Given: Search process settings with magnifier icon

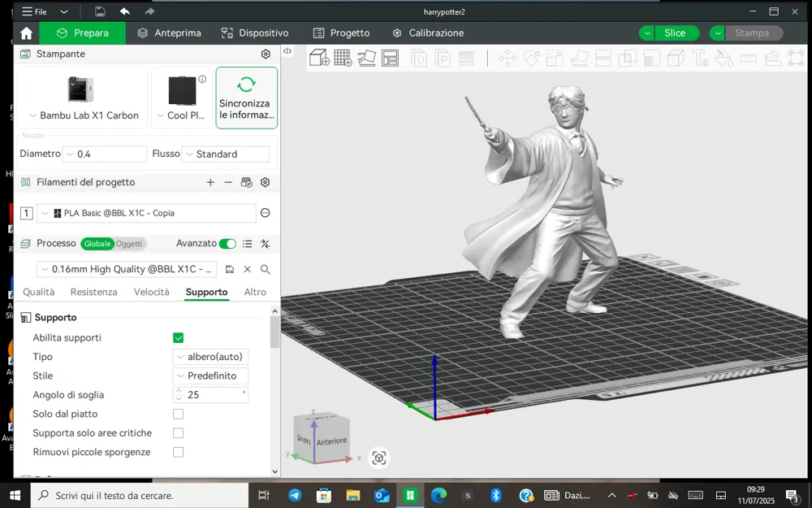Looking at the screenshot, I should pos(266,269).
